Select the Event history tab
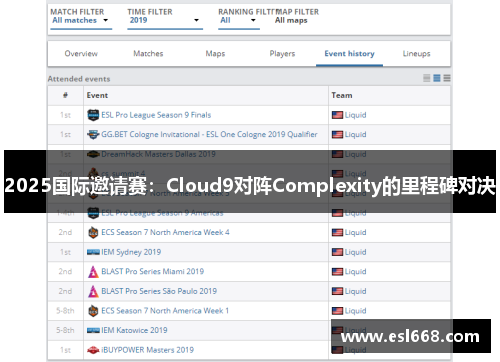 pyautogui.click(x=349, y=54)
